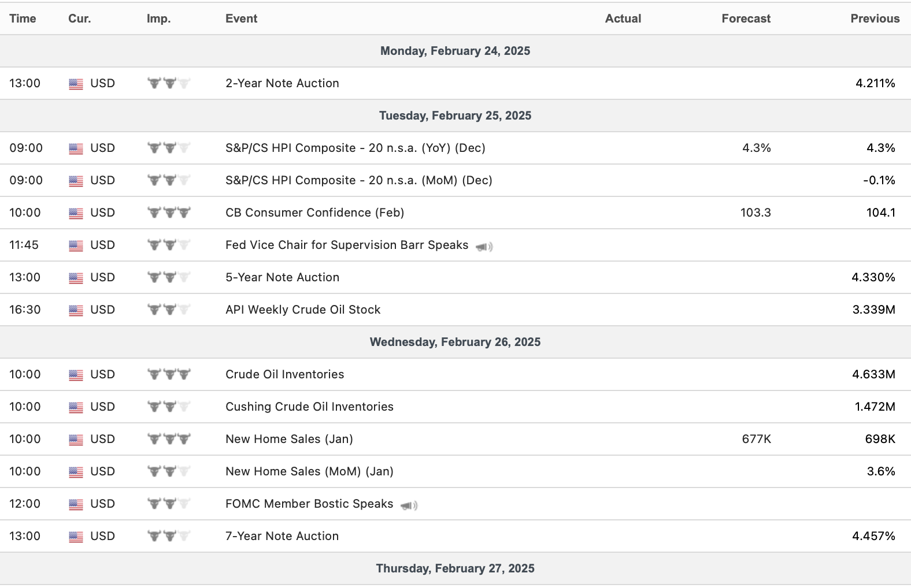Sort by the Time column header
This screenshot has height=588, width=911.
pos(23,18)
